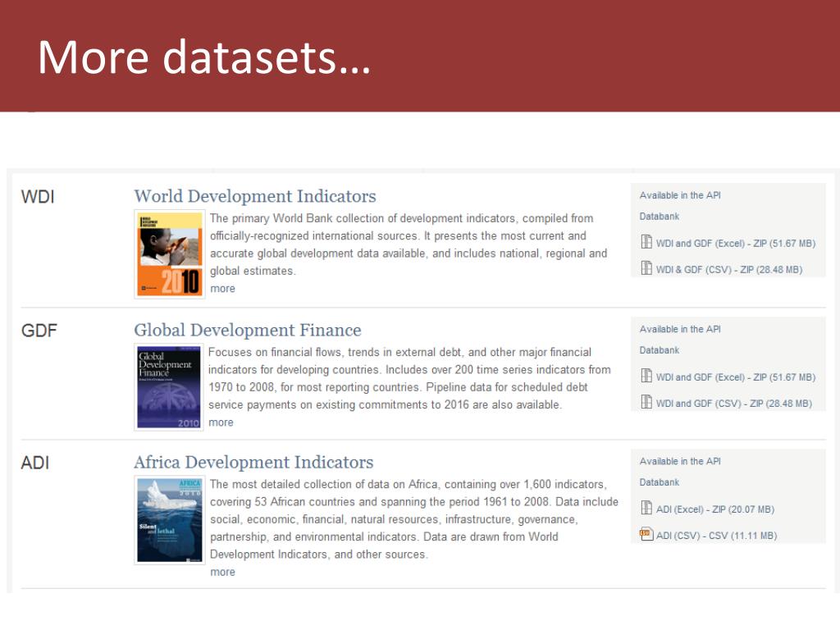Download WDI and GDF (Excel) - ZIP (51.67 MB) in WDI row
Viewport: 840px width, 630px height.
tap(736, 243)
